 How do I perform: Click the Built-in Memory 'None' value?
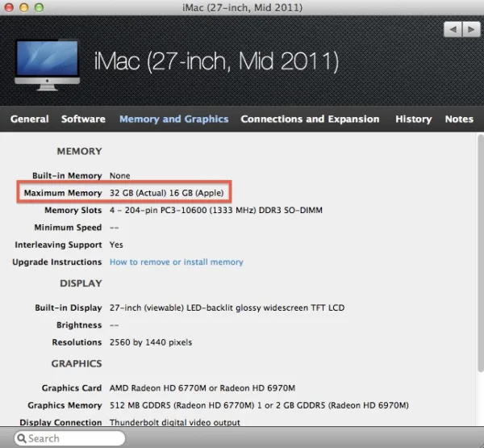(x=119, y=175)
